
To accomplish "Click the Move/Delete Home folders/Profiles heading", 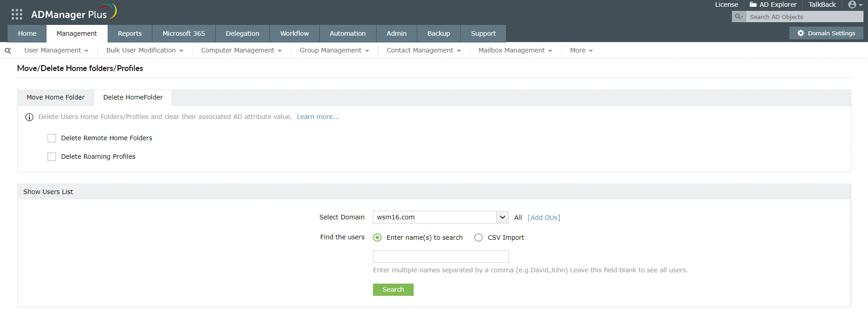I will tap(80, 68).
